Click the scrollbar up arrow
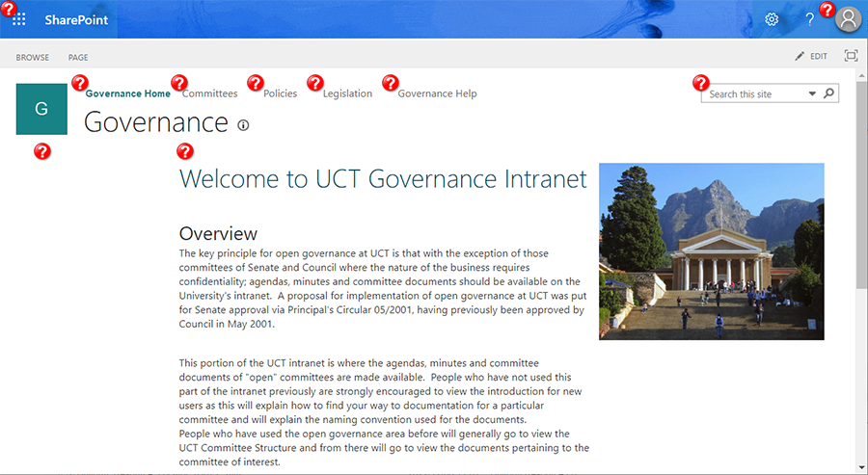This screenshot has height=475, width=868. pos(862,74)
